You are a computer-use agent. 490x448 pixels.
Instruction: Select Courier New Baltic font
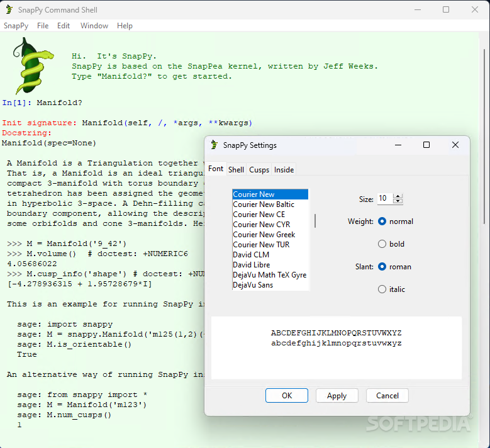[x=270, y=204]
